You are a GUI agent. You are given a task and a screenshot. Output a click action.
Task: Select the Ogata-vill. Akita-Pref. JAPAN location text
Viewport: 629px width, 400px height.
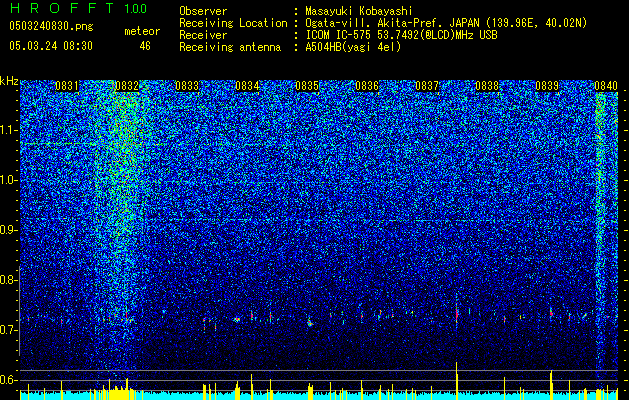[x=446, y=23]
